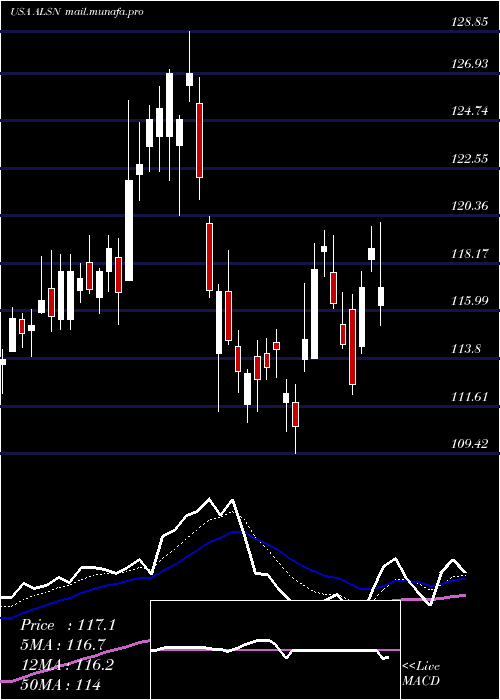This screenshot has height=700, width=500.
Task: Select the 124.74 price axis label
Action: pyautogui.click(x=469, y=112)
